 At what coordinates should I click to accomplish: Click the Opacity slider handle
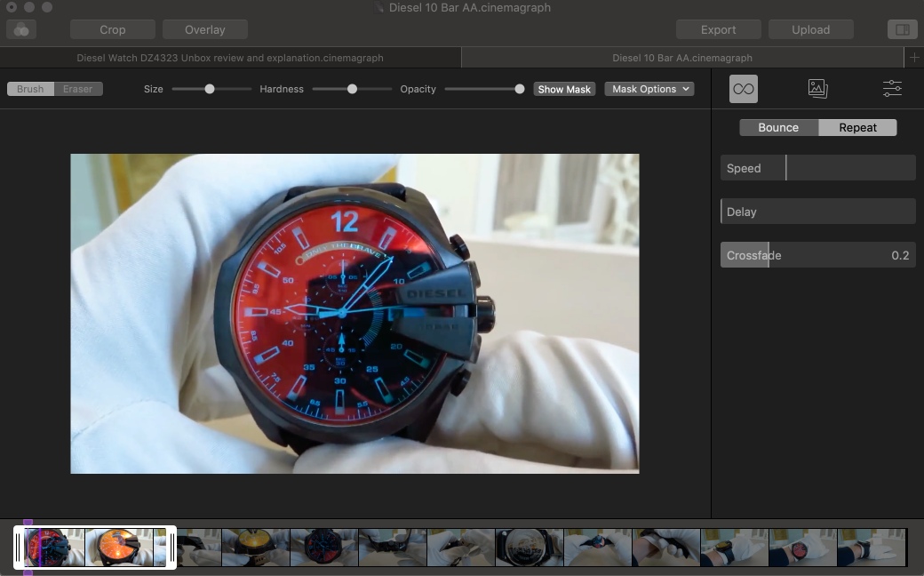click(519, 89)
